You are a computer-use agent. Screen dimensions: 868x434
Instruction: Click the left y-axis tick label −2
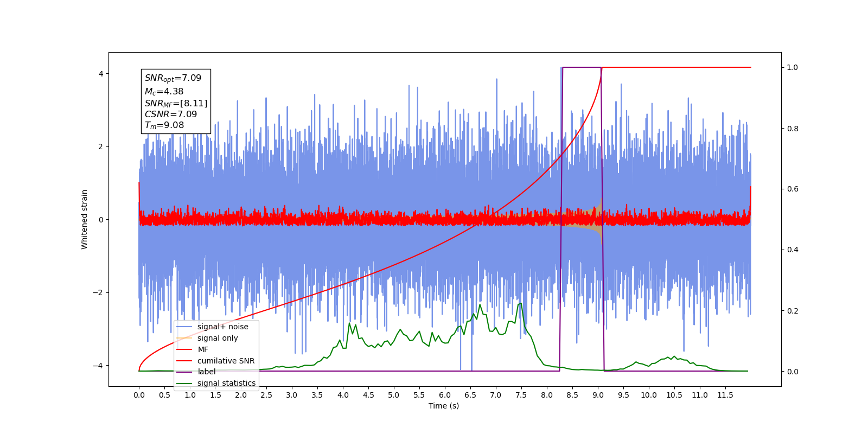coord(98,292)
